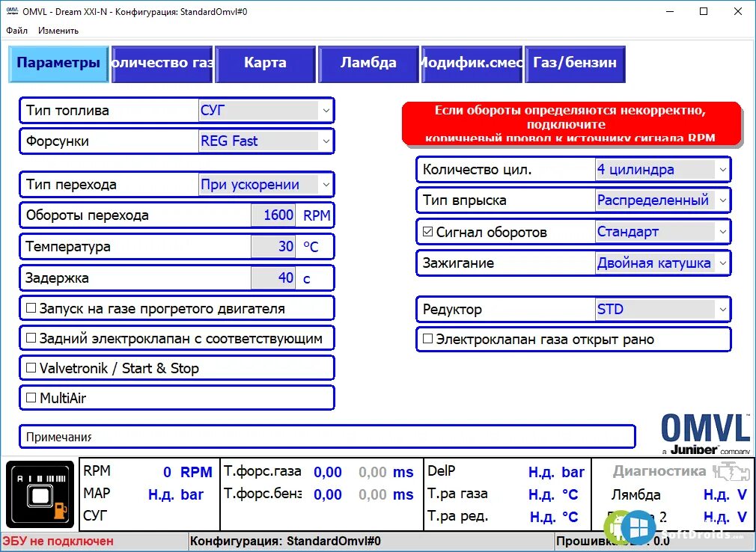756x552 pixels.
Task: Click the Т.форс.бенз 0,00 readout
Action: (328, 494)
